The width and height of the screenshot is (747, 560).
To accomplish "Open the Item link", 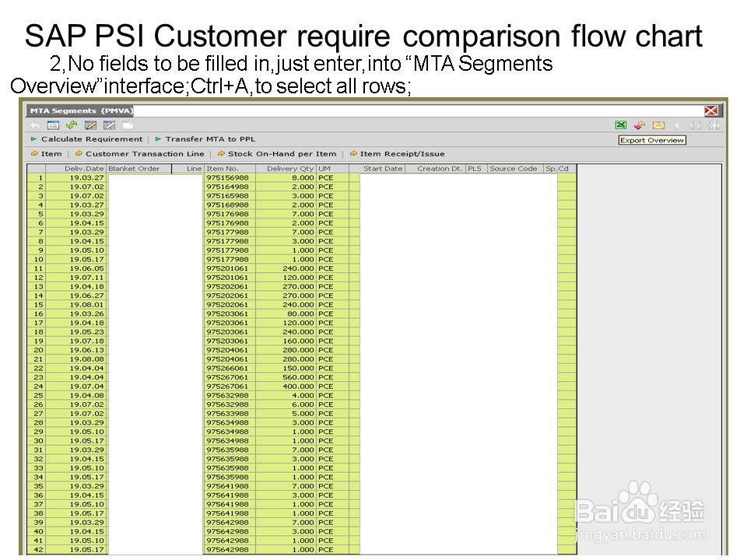I will [46, 154].
